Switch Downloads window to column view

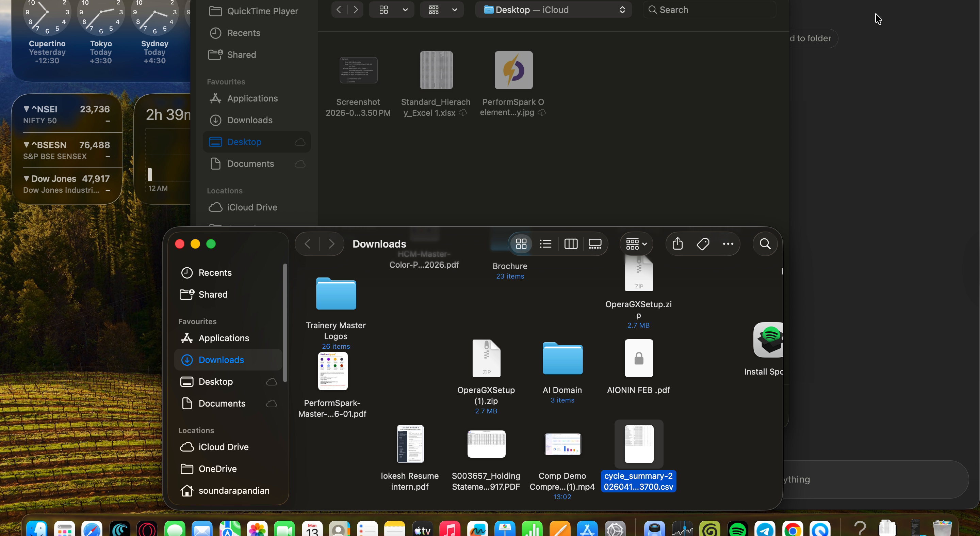tap(571, 243)
